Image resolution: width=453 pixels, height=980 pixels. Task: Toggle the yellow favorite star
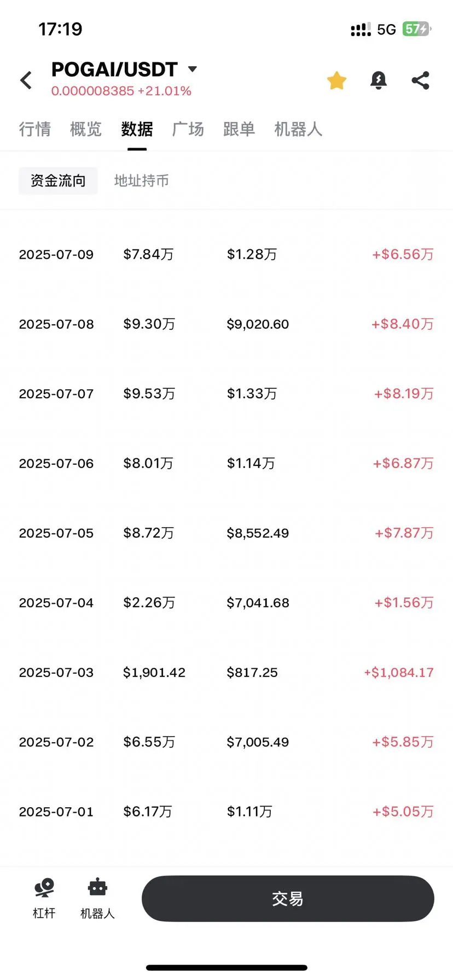click(x=336, y=80)
